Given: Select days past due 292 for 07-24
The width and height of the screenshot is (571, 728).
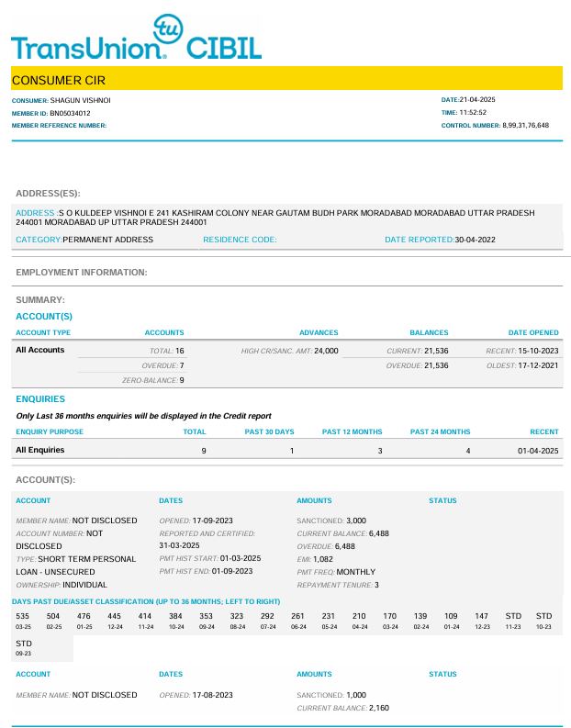Looking at the screenshot, I should (267, 616).
